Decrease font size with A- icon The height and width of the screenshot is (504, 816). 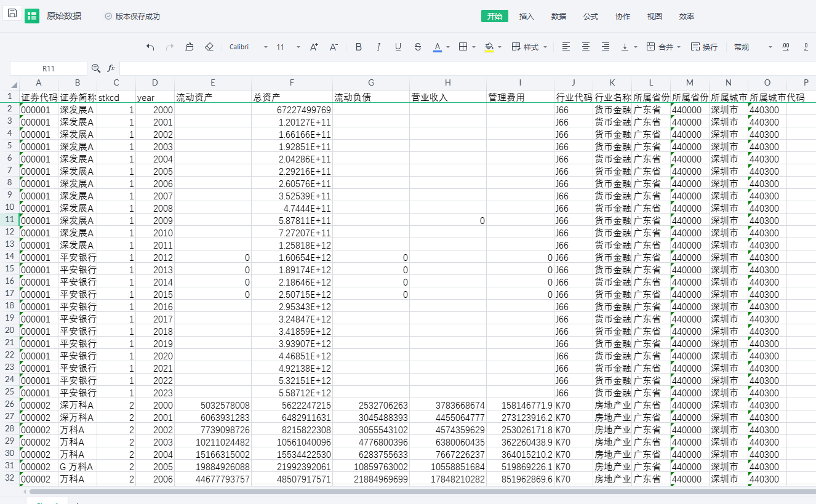point(334,47)
